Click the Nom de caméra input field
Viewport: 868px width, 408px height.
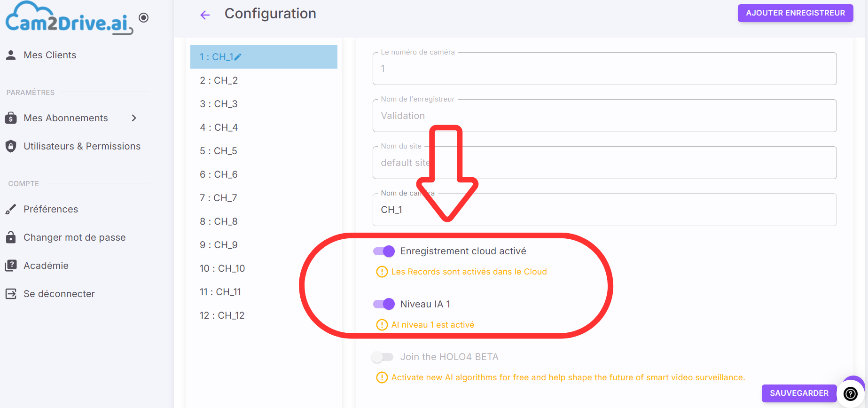click(604, 210)
